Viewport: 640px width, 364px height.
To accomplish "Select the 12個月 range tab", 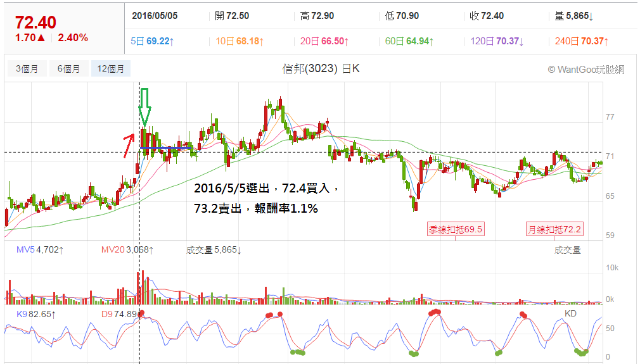I will [x=111, y=68].
